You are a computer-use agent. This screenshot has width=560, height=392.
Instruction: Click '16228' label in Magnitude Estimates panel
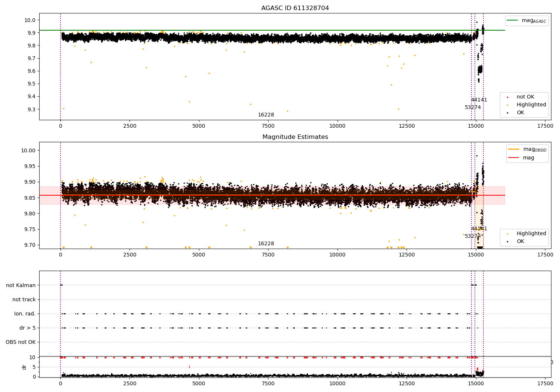click(266, 244)
